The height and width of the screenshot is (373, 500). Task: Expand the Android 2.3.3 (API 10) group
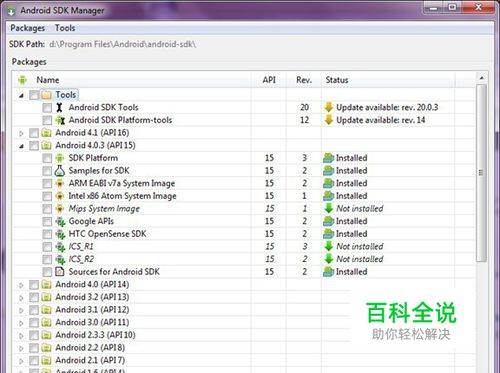pos(21,336)
